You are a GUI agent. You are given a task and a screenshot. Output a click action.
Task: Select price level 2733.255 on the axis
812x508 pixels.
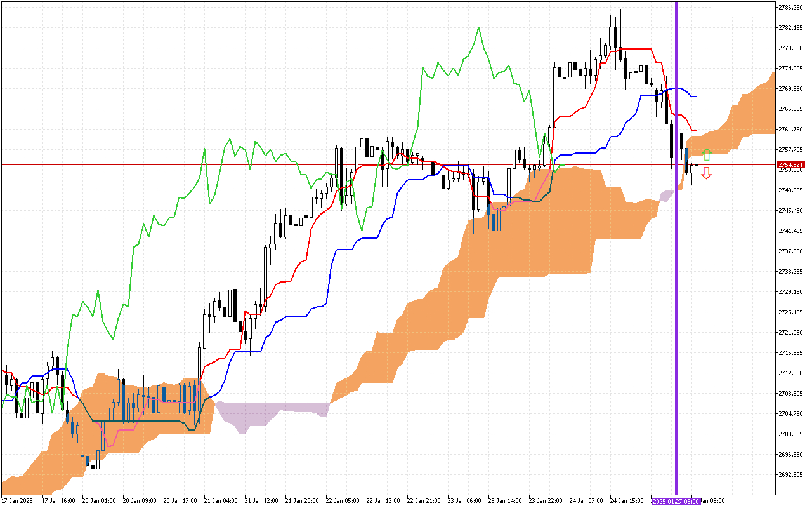[790, 272]
